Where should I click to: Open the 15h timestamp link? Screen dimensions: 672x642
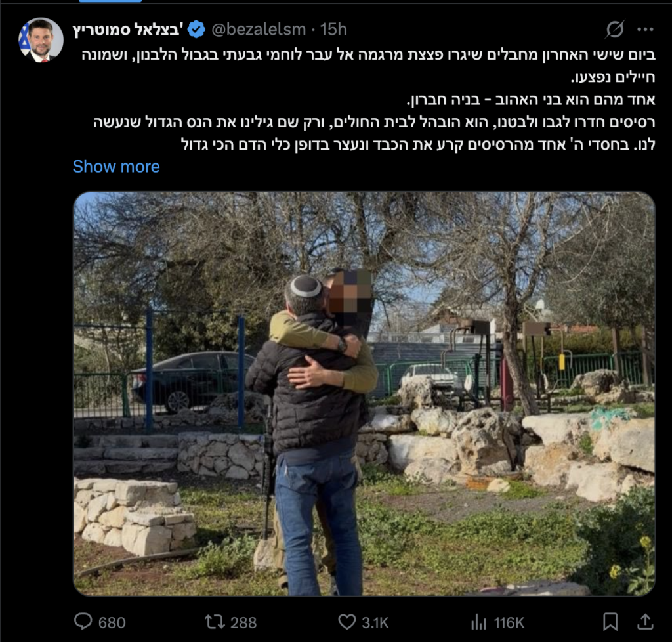[333, 29]
